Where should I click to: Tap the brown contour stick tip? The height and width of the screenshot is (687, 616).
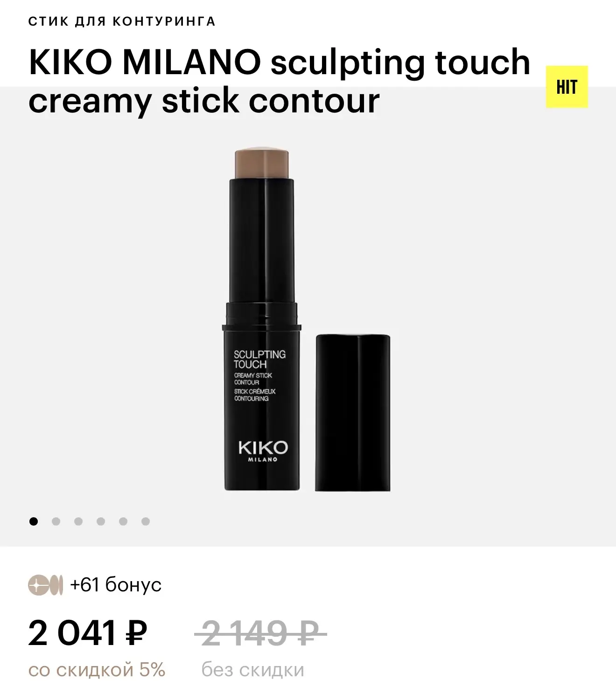click(x=263, y=162)
